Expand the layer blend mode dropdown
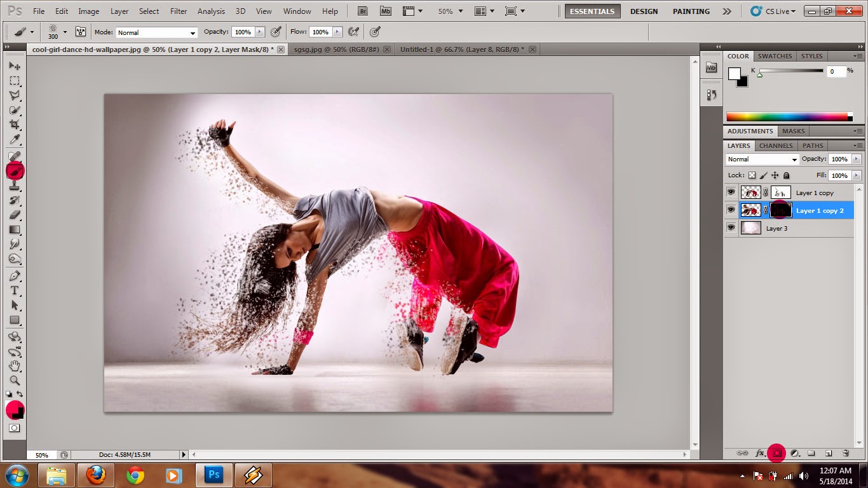This screenshot has height=488, width=868. coord(762,159)
